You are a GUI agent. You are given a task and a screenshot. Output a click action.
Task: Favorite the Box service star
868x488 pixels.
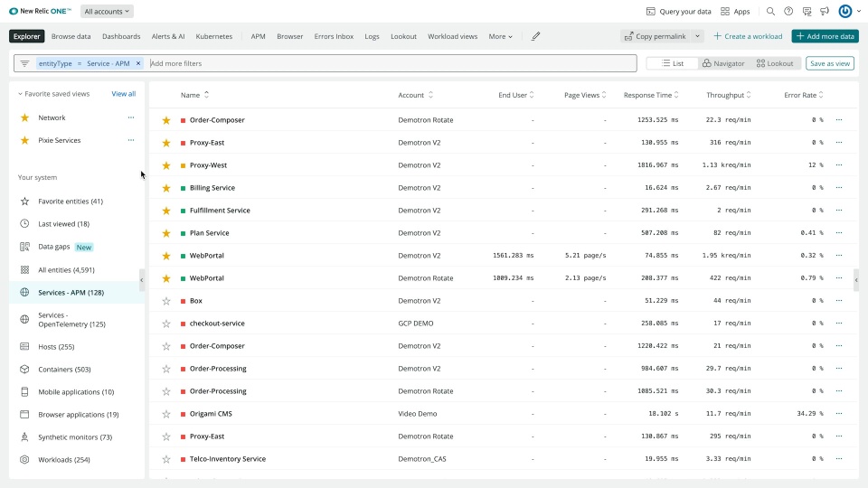[166, 301]
